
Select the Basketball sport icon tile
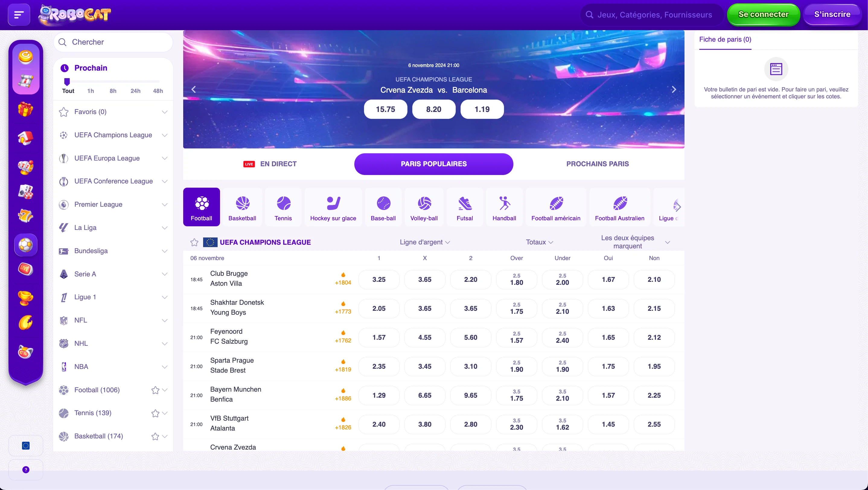(242, 207)
